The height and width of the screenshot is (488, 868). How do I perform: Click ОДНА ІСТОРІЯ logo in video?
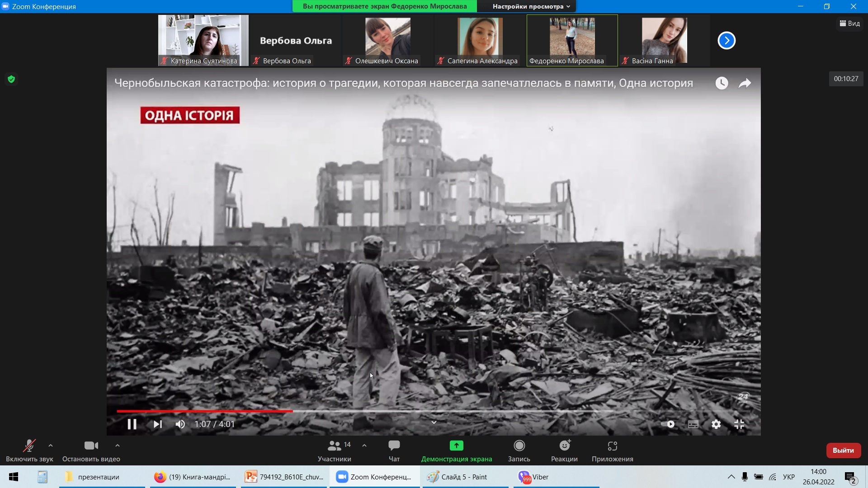click(x=190, y=116)
